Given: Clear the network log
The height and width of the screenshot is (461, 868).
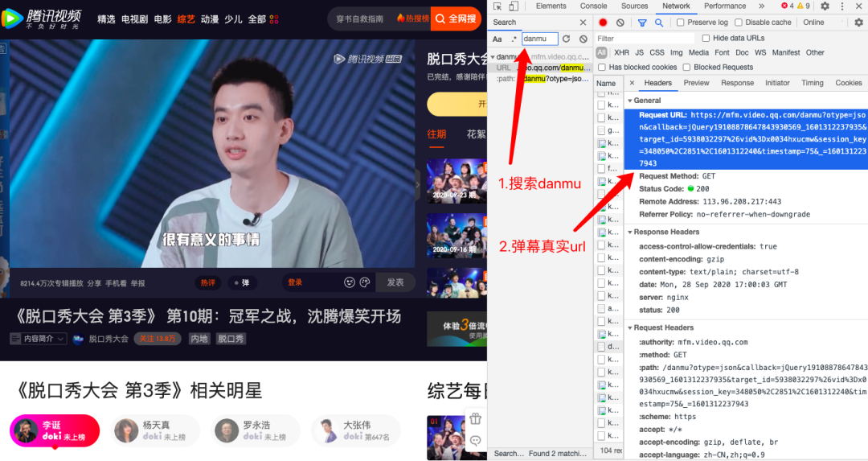Looking at the screenshot, I should click(620, 23).
